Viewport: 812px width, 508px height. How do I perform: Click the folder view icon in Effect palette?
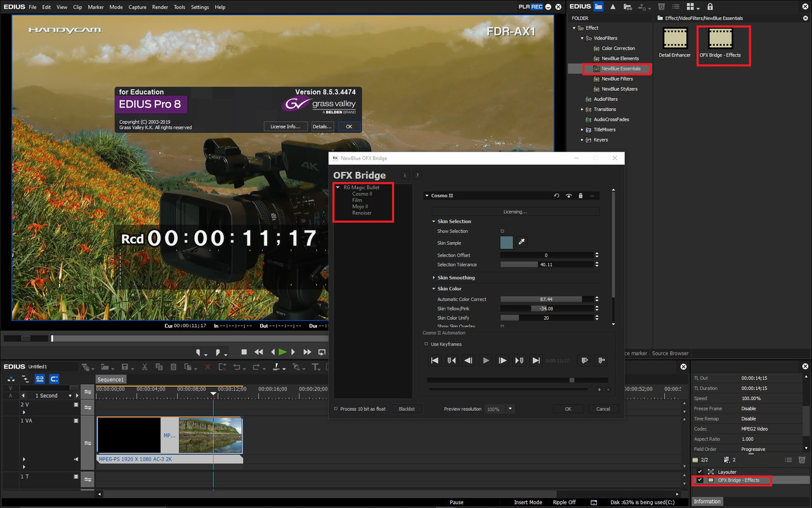coord(598,6)
